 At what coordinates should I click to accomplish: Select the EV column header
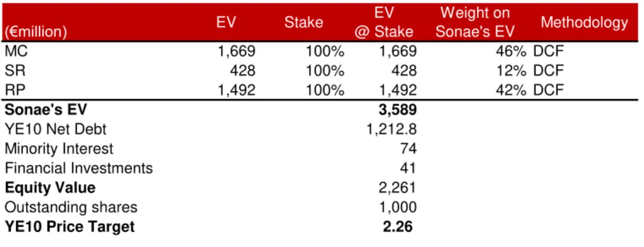tap(226, 22)
